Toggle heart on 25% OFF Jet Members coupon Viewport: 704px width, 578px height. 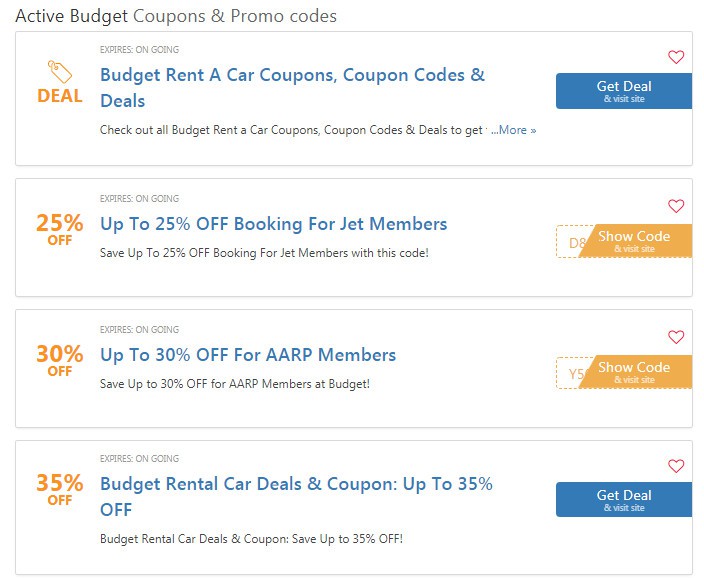pos(676,206)
